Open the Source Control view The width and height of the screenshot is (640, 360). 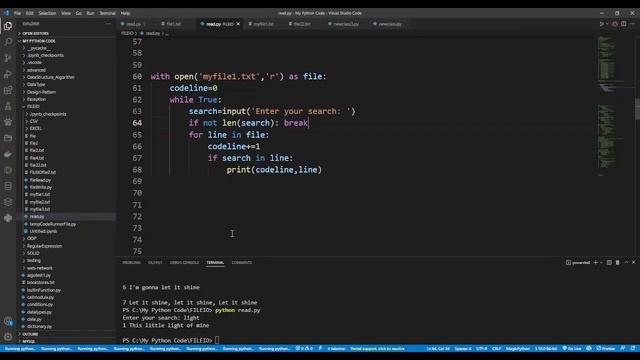(8, 58)
